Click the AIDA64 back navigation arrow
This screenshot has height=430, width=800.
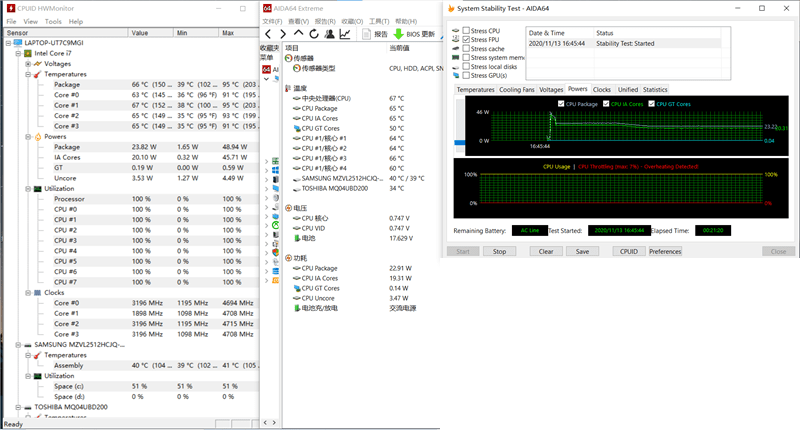tap(268, 34)
